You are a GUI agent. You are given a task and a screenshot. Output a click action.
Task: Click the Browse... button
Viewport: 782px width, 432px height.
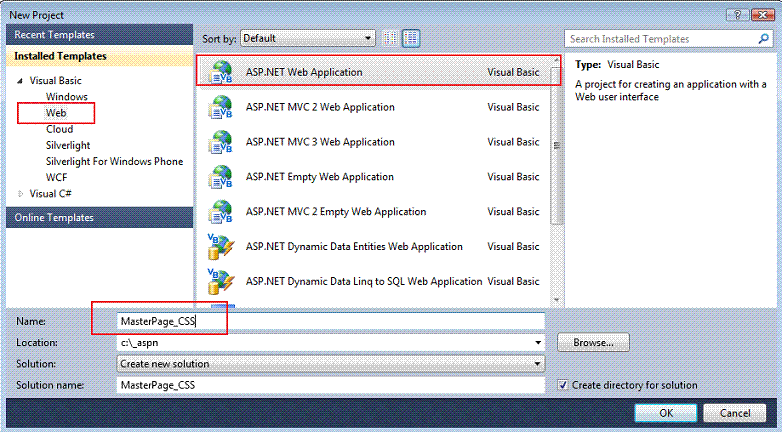coord(593,343)
